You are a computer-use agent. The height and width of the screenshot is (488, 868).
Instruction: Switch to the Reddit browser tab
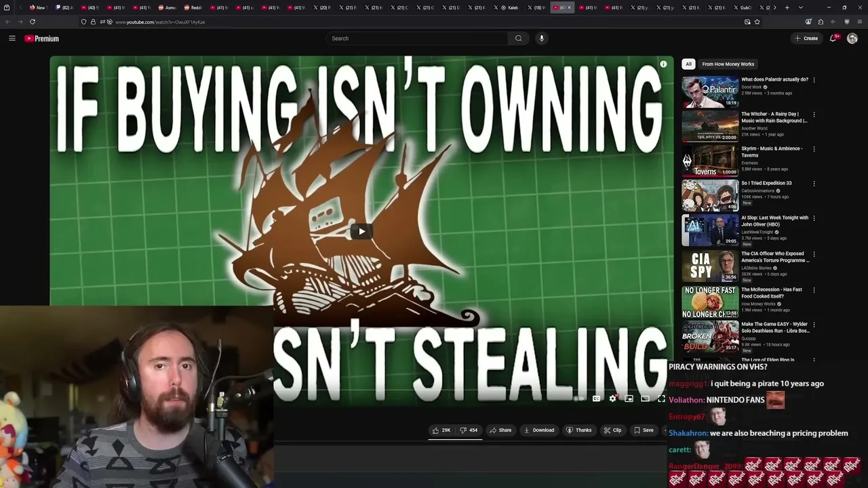(x=193, y=7)
